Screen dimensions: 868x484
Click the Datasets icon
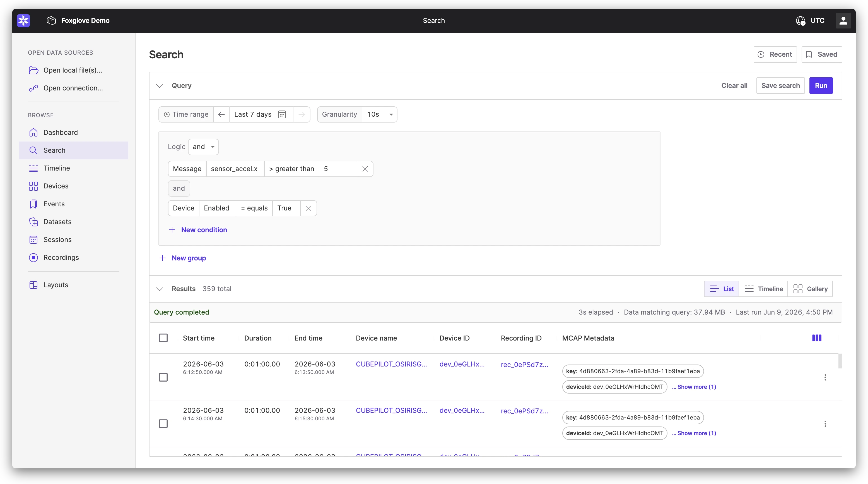point(33,222)
